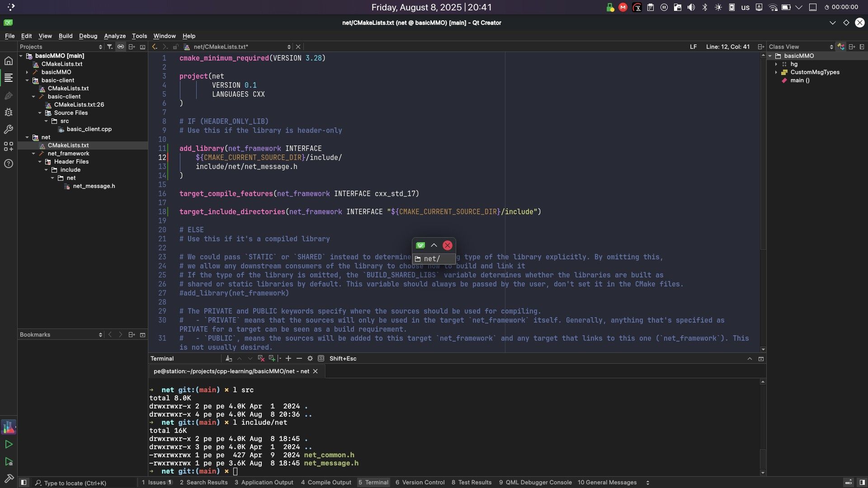Viewport: 868px width, 488px height.
Task: Switch to Edit mode in the sidebar
Action: (x=9, y=78)
